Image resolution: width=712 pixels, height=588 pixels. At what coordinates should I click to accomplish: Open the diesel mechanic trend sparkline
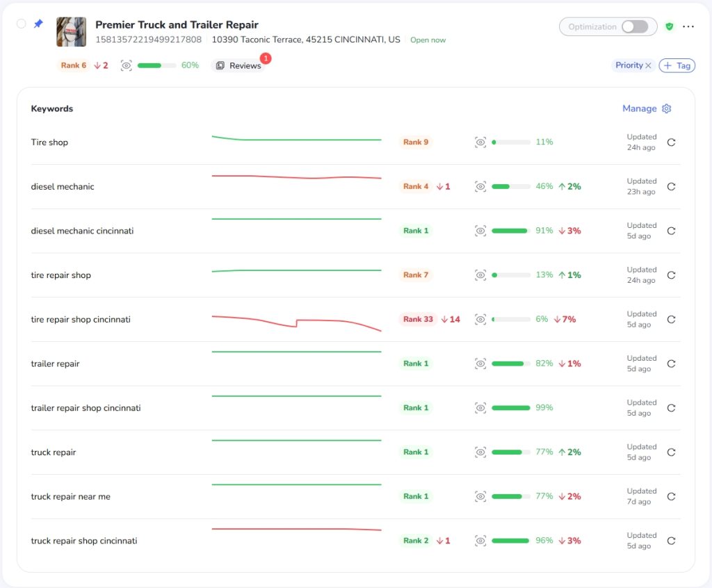pos(296,177)
